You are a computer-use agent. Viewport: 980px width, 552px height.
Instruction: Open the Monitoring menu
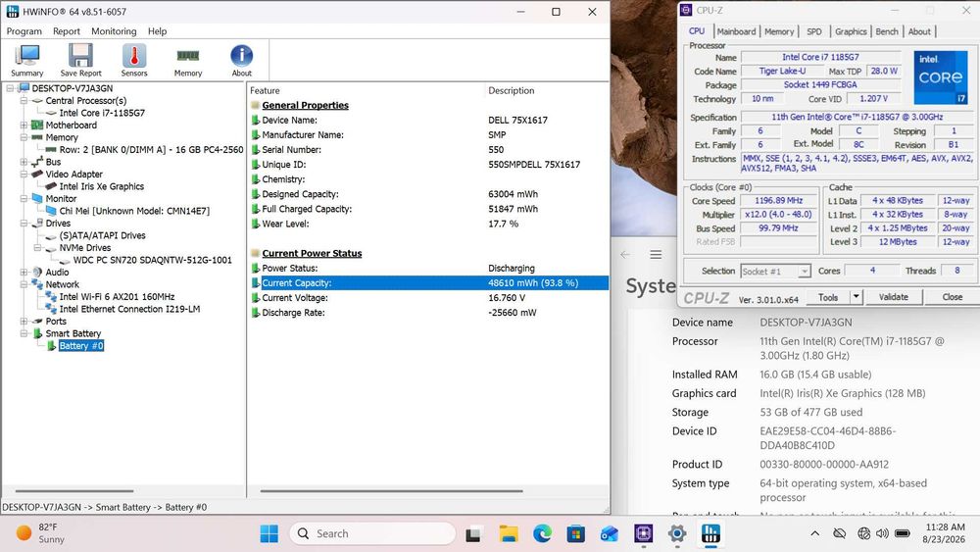(114, 31)
